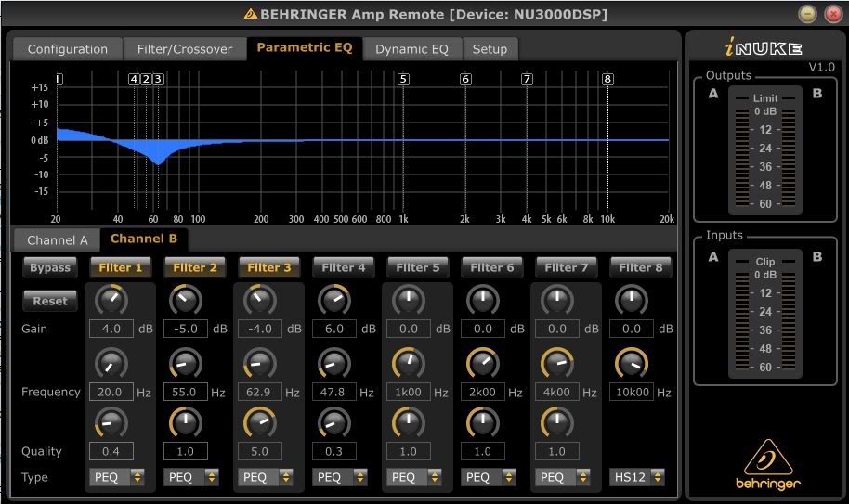Click frequency field showing 10k00 Hz
This screenshot has height=504, width=849.
click(632, 392)
